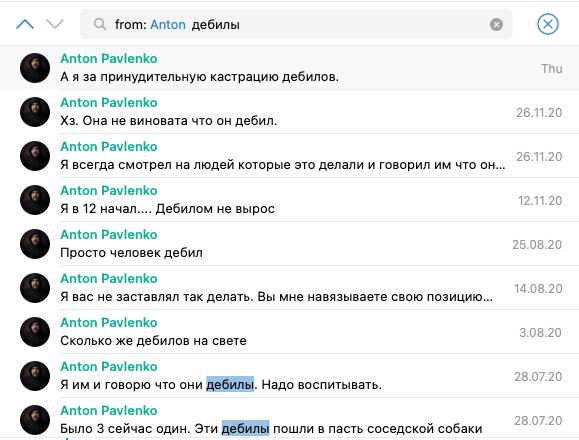Click the Thu date label
Screen dimensions: 579x440
[x=552, y=69]
